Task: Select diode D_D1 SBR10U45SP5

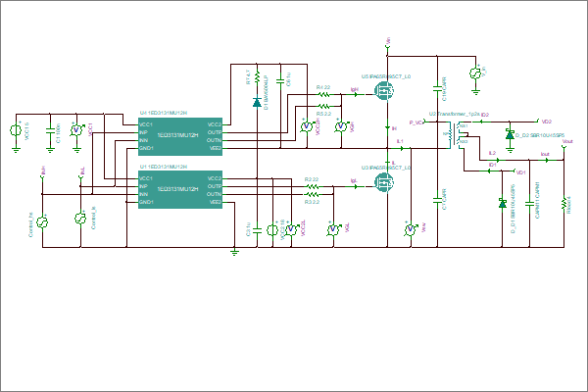Action: (x=503, y=203)
